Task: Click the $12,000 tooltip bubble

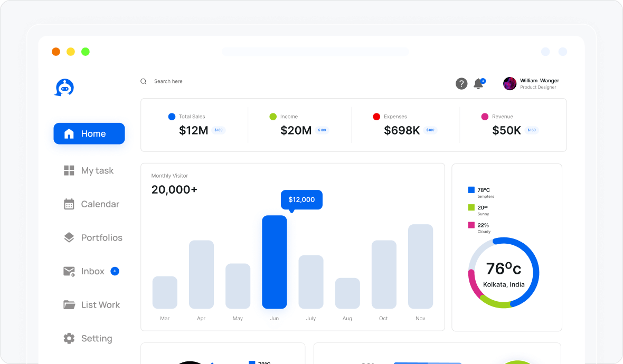Action: (301, 199)
